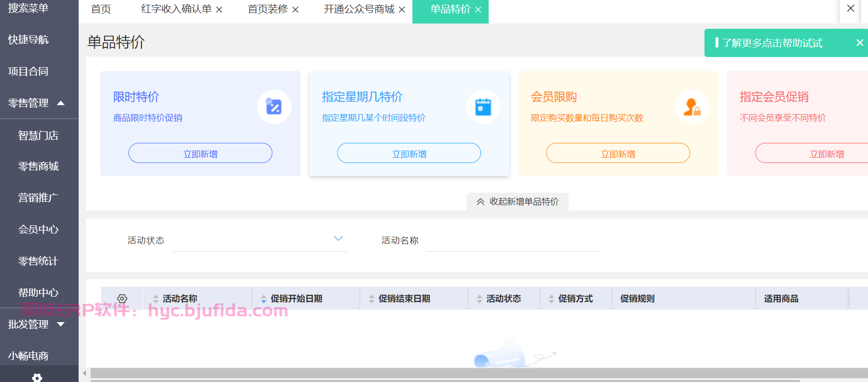Click the 限时特价 percent tag icon
This screenshot has width=868, height=382.
tap(274, 107)
